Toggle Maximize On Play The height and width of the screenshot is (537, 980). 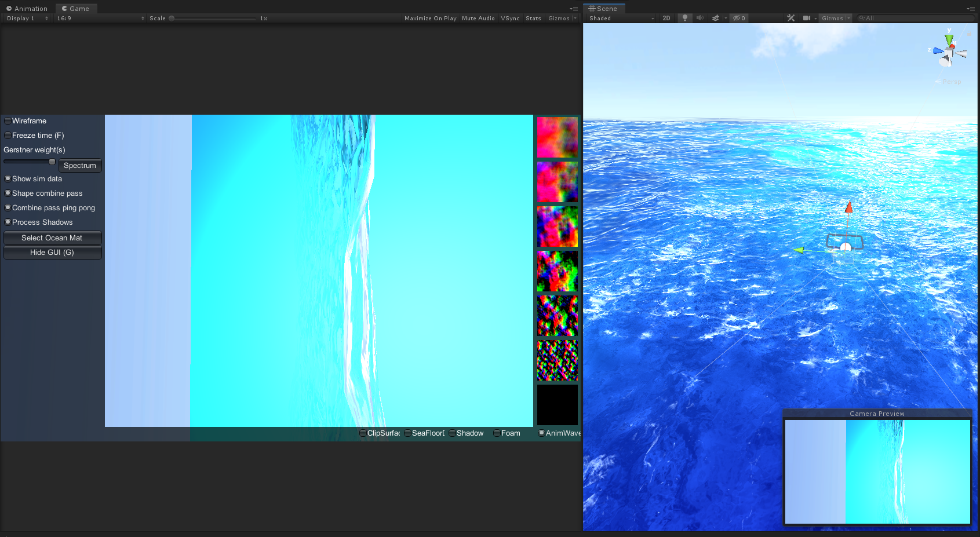[431, 18]
